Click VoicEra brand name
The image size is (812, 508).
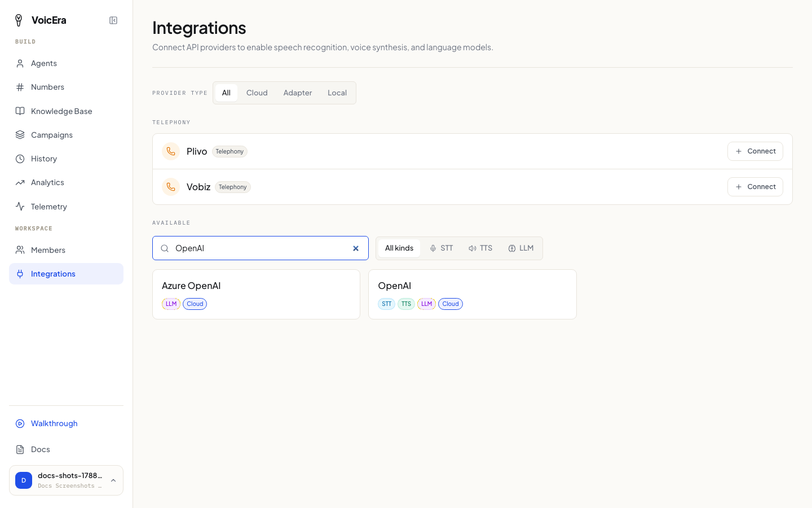tap(49, 20)
